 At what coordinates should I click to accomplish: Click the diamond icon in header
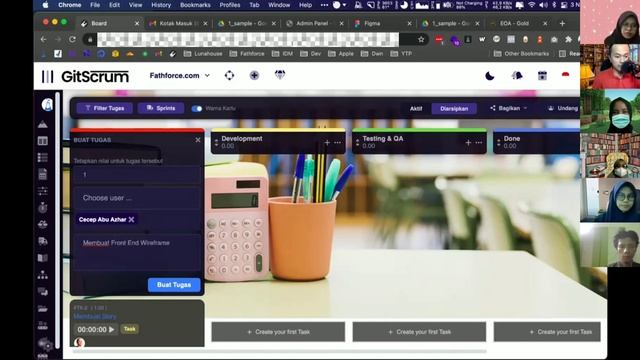280,75
